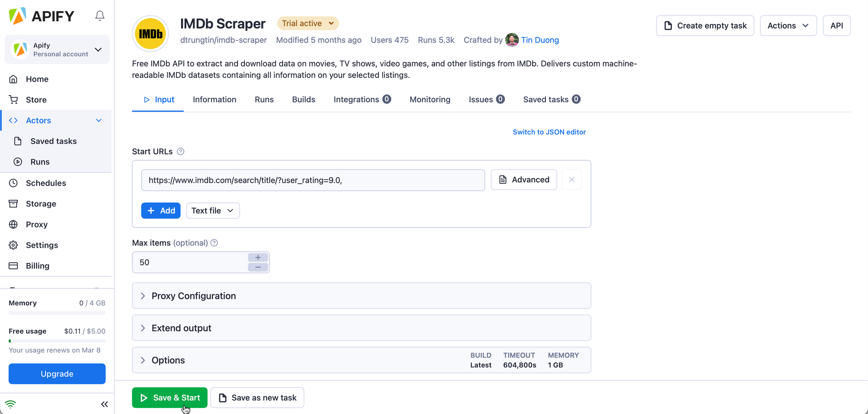Open Billing card icon
868x414 pixels.
pos(13,266)
